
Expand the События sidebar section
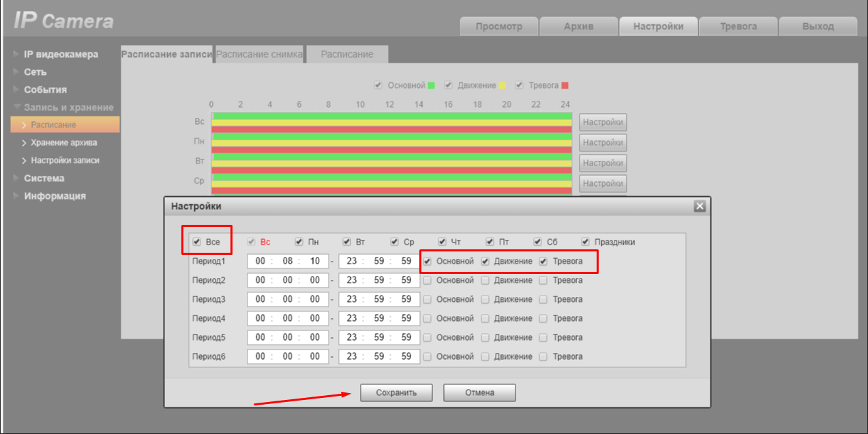tap(45, 89)
